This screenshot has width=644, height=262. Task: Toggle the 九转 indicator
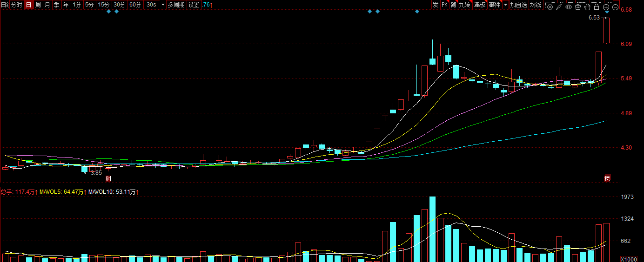[x=465, y=5]
